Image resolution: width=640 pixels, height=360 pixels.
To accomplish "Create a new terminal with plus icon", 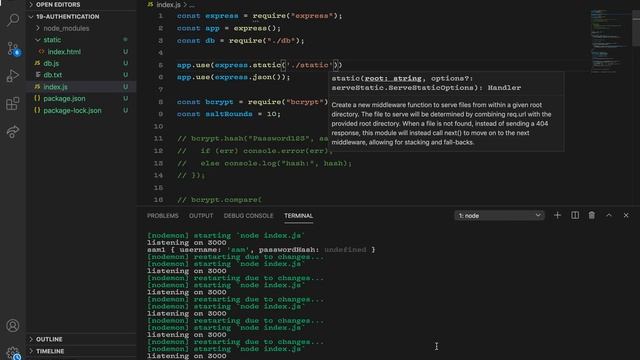I will [557, 215].
